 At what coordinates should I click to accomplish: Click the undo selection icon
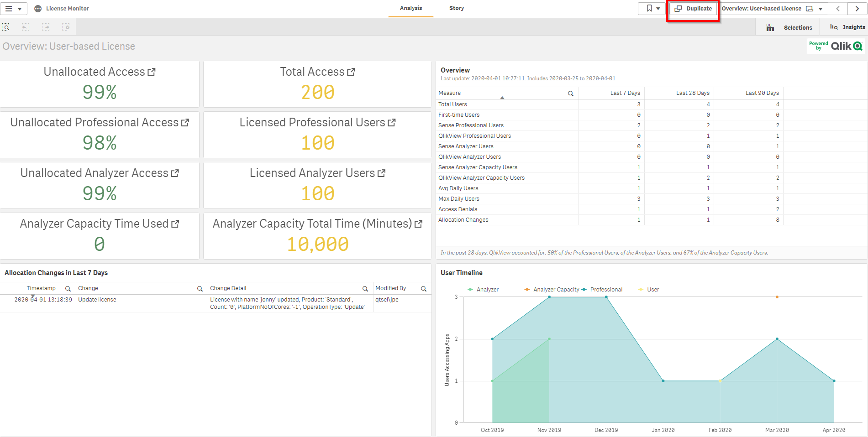(x=26, y=27)
